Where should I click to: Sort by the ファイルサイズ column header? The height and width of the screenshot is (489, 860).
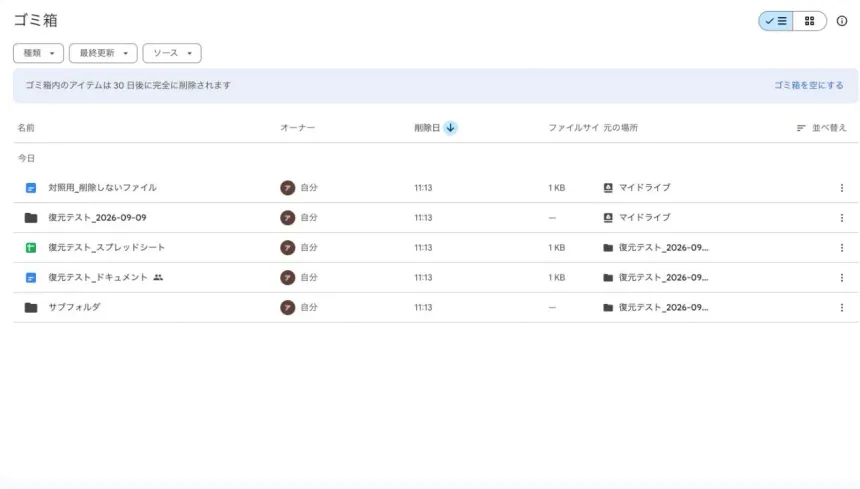coord(573,128)
